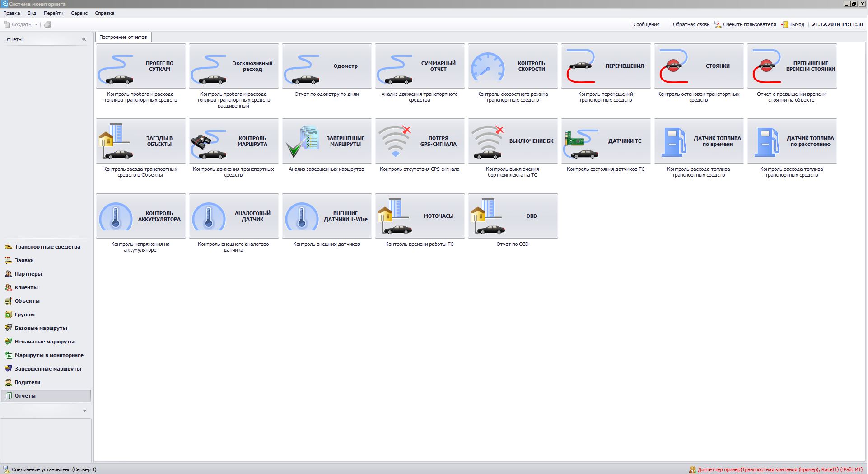
Task: Launch the Одометр report
Action: pos(327,66)
